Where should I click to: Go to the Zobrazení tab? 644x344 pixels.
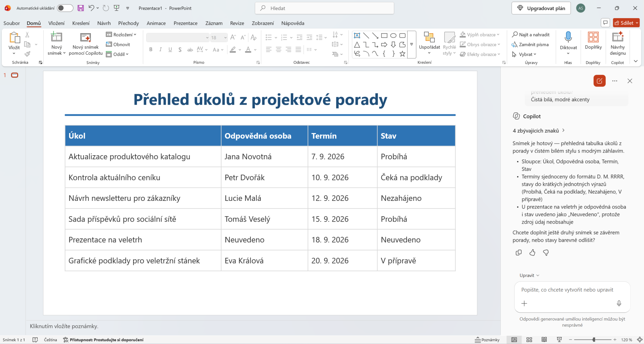[263, 23]
